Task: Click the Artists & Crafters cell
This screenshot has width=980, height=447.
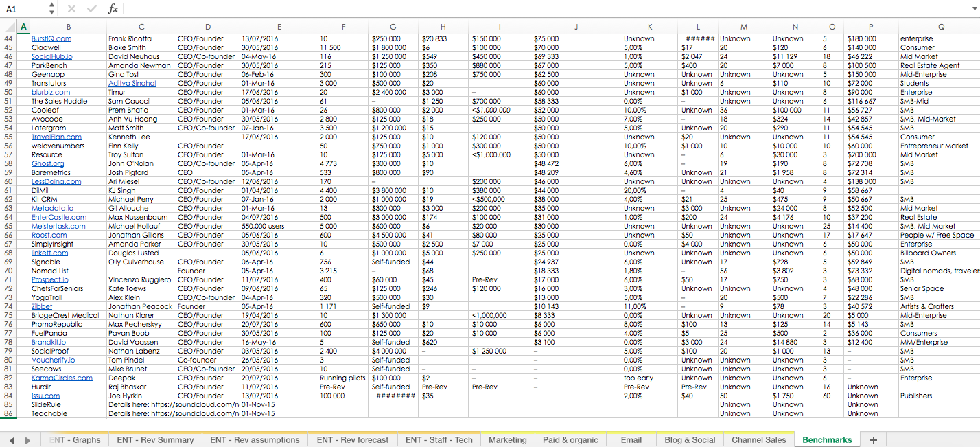Action: coord(940,307)
